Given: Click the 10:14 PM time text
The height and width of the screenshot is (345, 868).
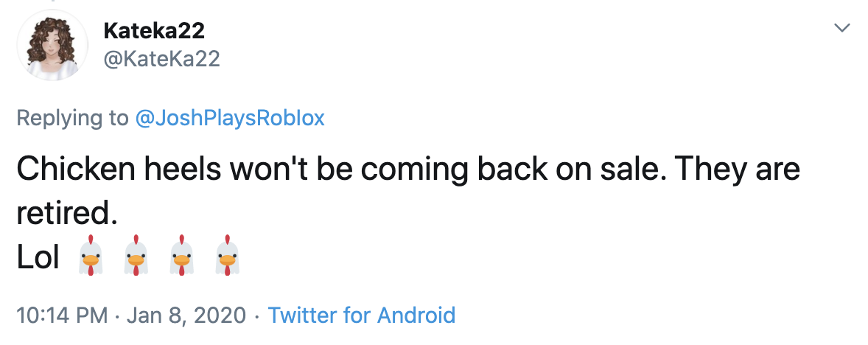Looking at the screenshot, I should tap(62, 316).
